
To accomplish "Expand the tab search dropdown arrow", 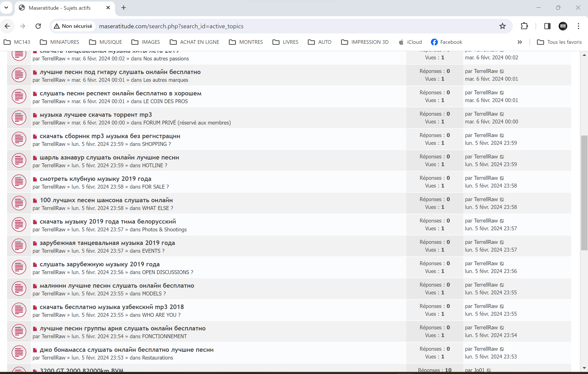I will pyautogui.click(x=6, y=8).
